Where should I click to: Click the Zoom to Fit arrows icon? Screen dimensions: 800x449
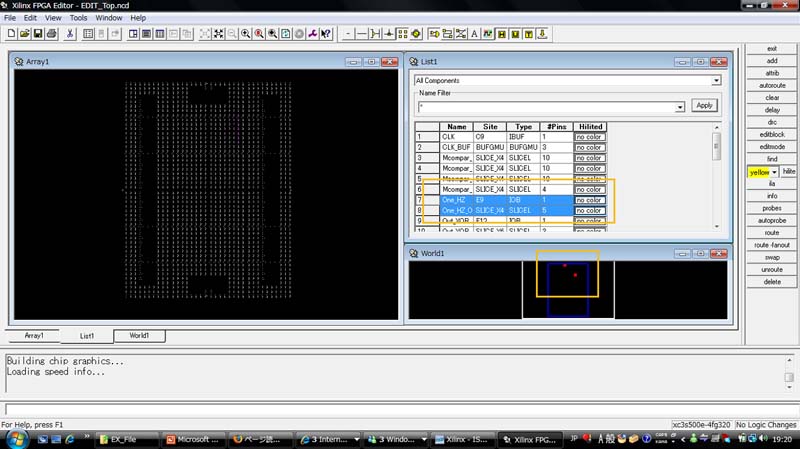pos(218,34)
